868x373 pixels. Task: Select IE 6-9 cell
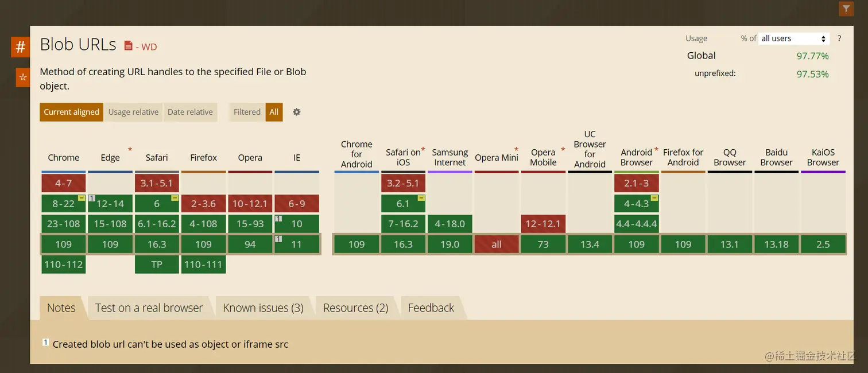(297, 204)
